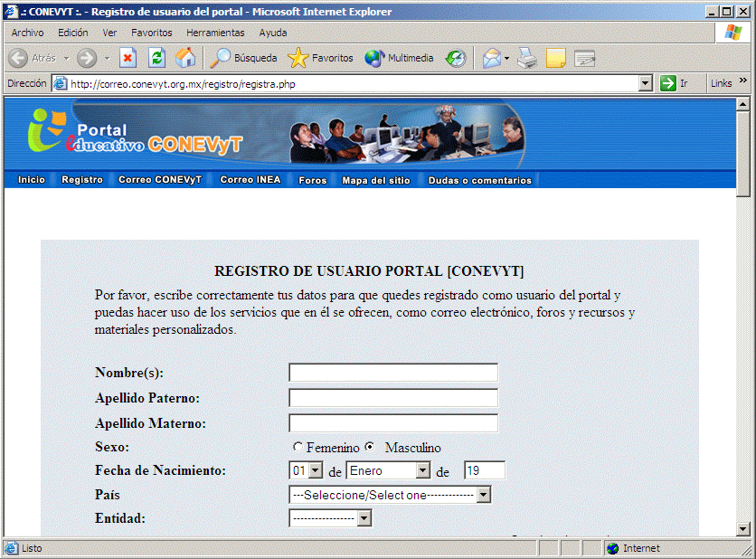Click the Listo status bar text

click(32, 548)
